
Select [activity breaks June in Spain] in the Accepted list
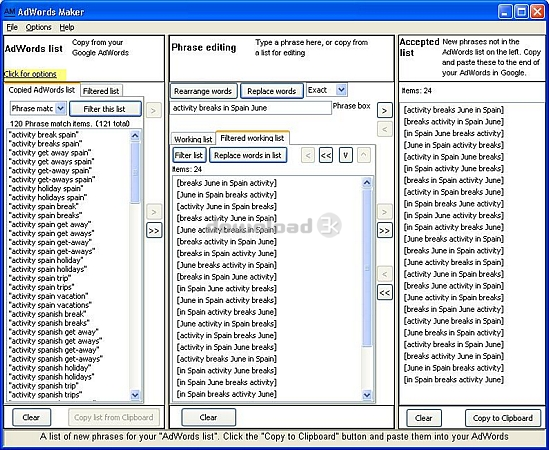click(454, 110)
